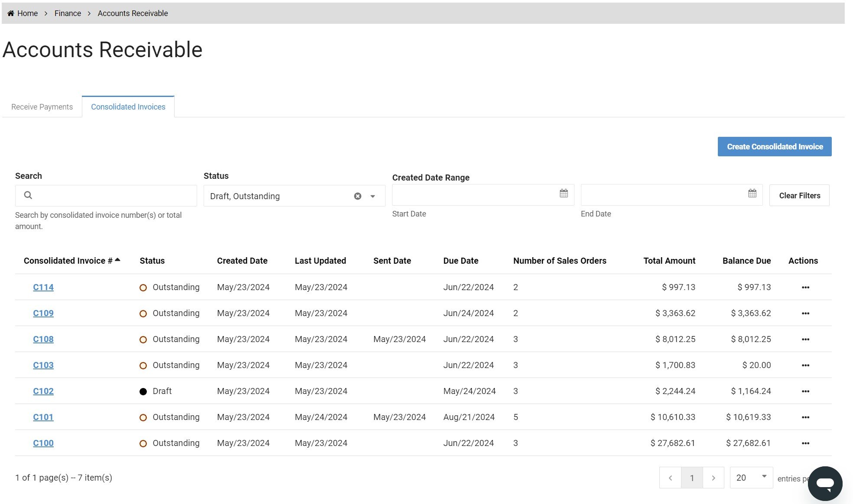Click the '1 of 1 page(s) -- 7 item(s)' text
This screenshot has width=853, height=504.
(64, 478)
